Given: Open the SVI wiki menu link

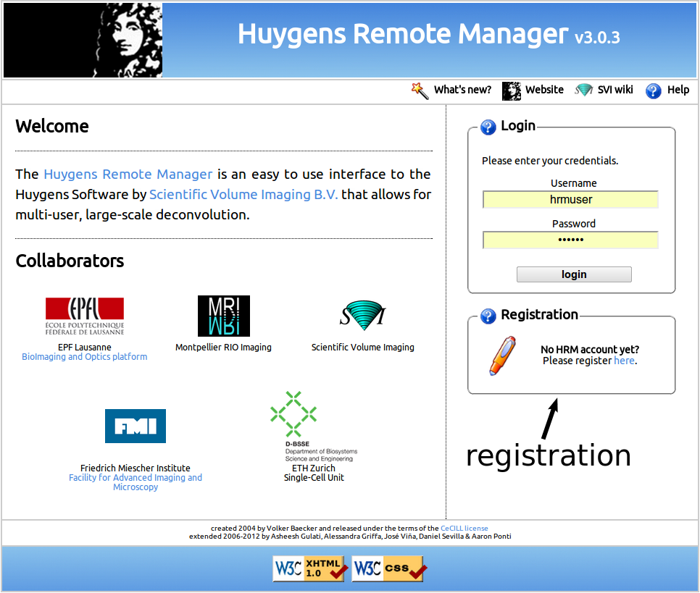Looking at the screenshot, I should point(615,90).
